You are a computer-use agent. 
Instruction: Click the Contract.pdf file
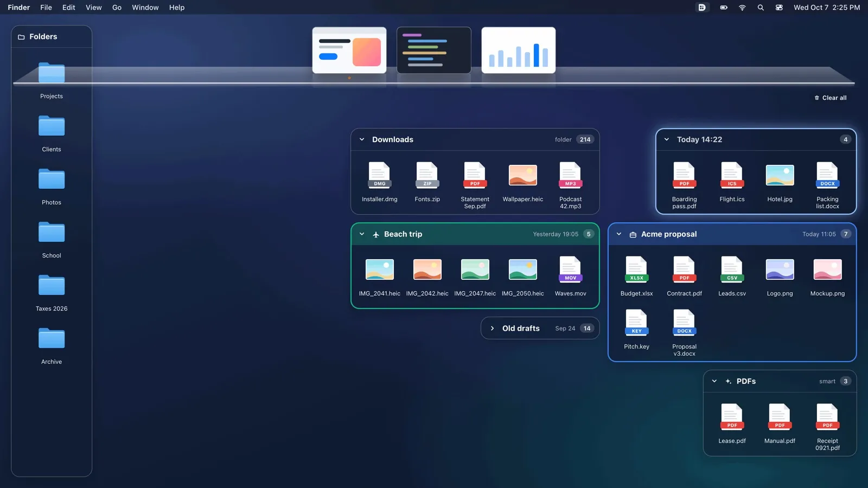(684, 269)
